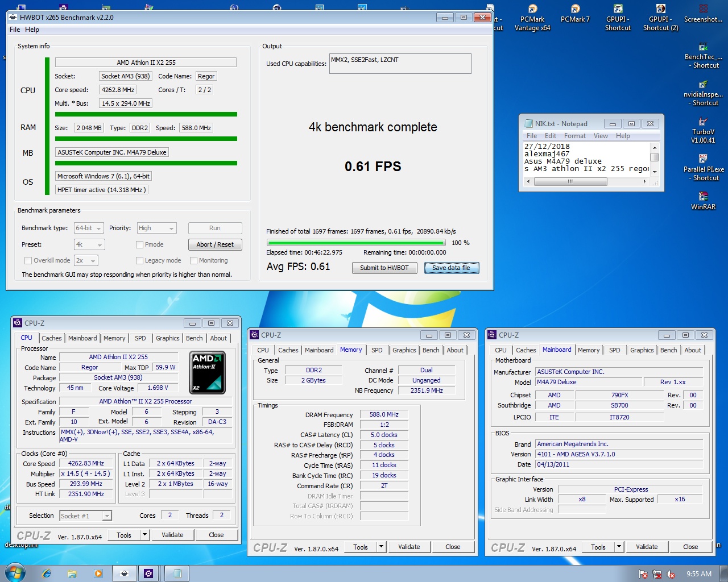The width and height of the screenshot is (728, 582).
Task: Expand Tools arrow in CPU-Z Mainboard window
Action: click(x=619, y=547)
